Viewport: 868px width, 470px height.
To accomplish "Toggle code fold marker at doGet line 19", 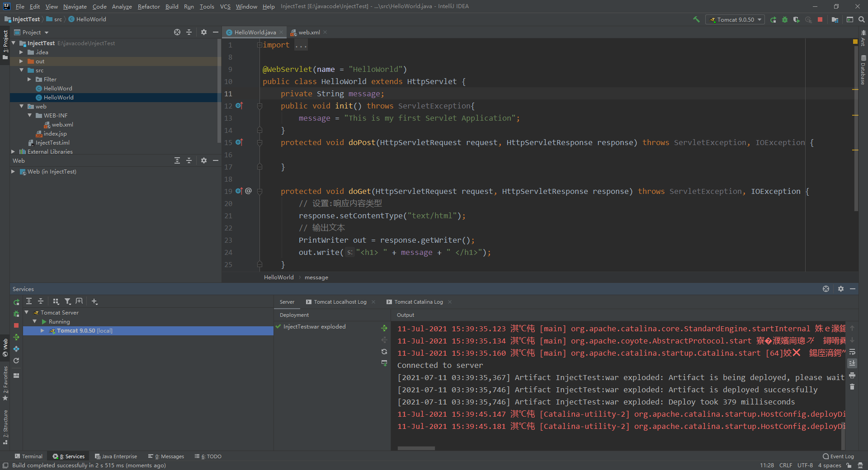I will (x=259, y=191).
